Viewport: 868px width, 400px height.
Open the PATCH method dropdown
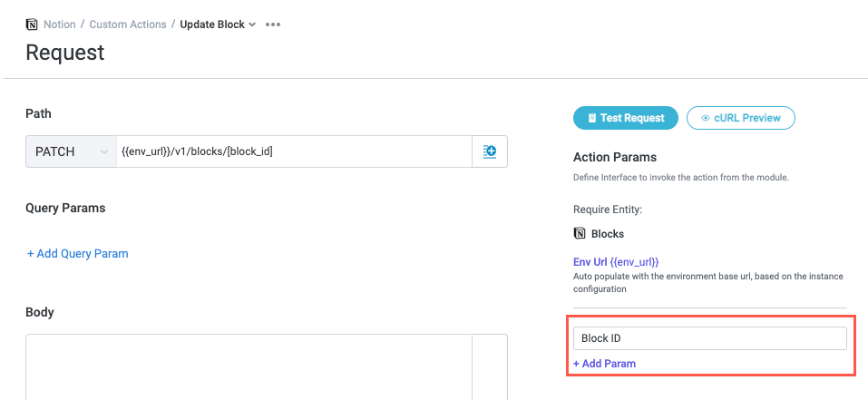click(71, 151)
